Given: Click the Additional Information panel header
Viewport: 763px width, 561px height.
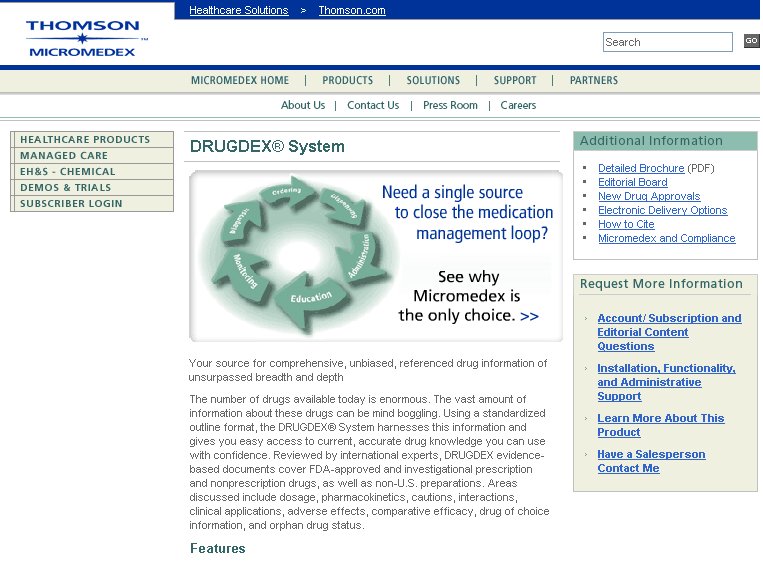Looking at the screenshot, I should (665, 141).
